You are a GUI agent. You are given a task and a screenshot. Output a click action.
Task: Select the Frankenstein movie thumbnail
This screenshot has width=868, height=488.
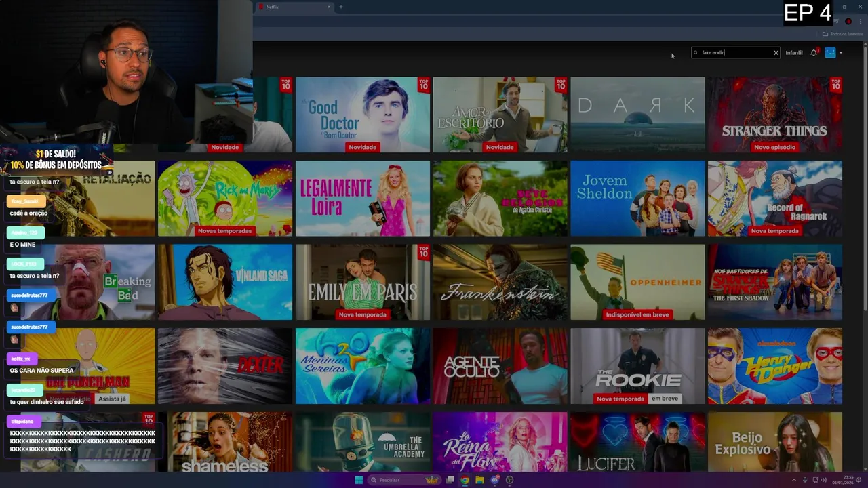[500, 282]
